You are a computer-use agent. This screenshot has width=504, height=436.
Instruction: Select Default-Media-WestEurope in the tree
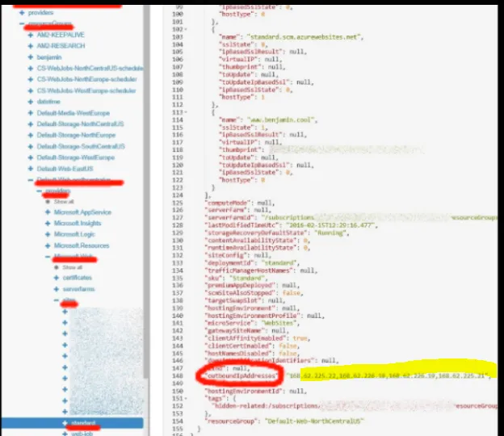pyautogui.click(x=73, y=113)
